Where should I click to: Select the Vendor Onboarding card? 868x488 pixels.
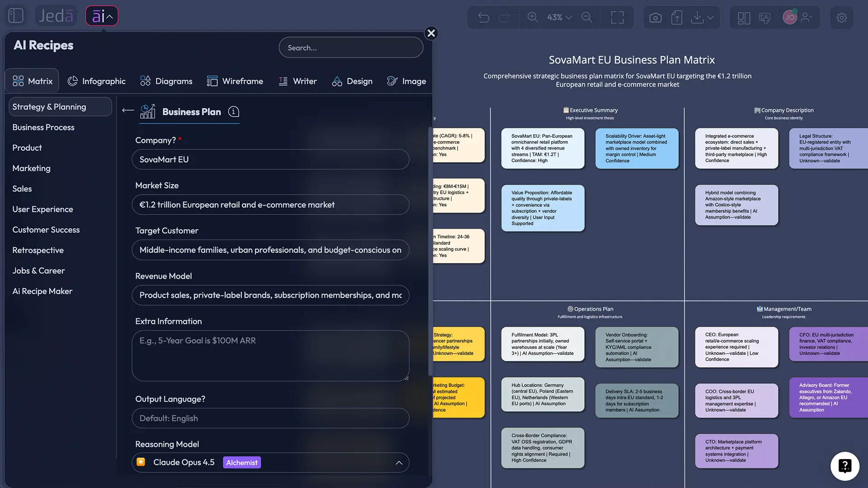coord(637,347)
